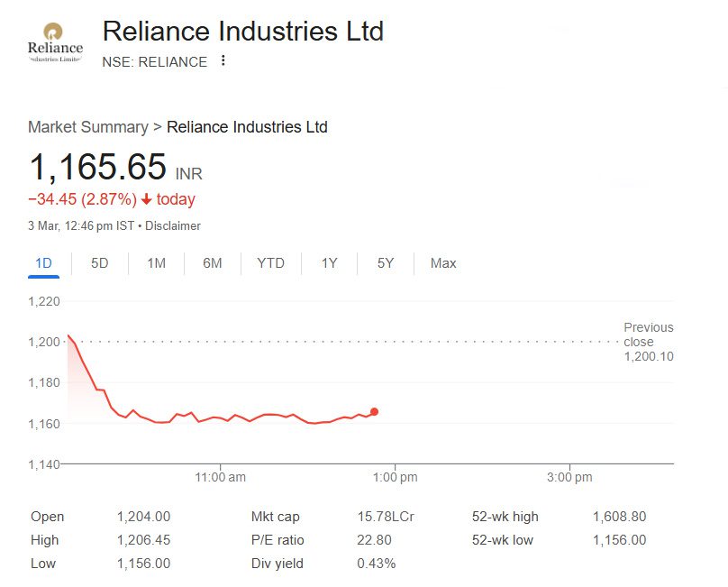Select the currently active 1D tab
The width and height of the screenshot is (728, 587).
[x=42, y=263]
